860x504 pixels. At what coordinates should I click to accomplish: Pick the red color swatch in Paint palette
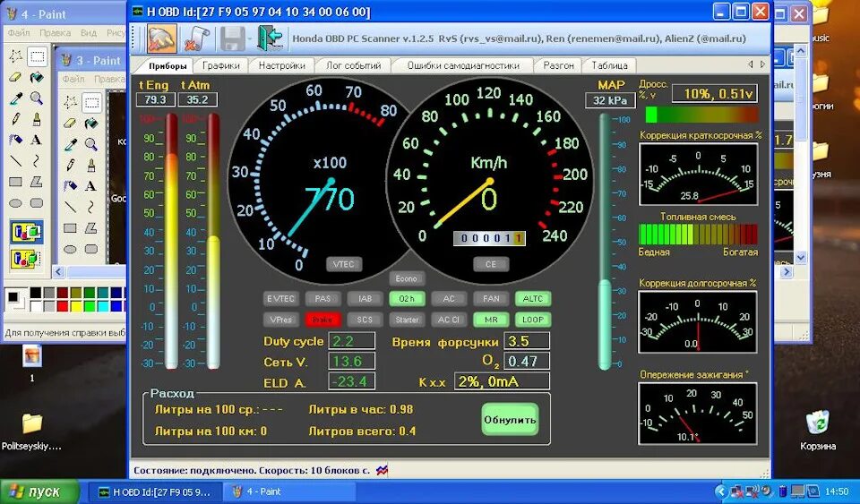[63, 305]
